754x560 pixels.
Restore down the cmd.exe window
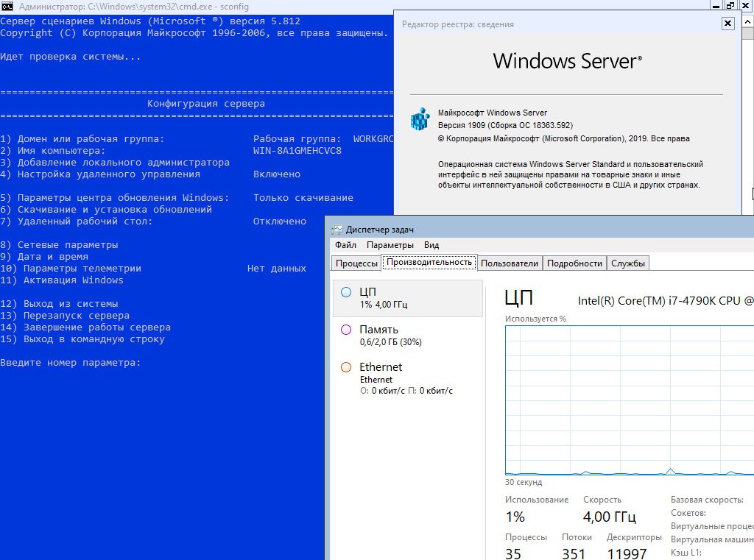(730, 6)
